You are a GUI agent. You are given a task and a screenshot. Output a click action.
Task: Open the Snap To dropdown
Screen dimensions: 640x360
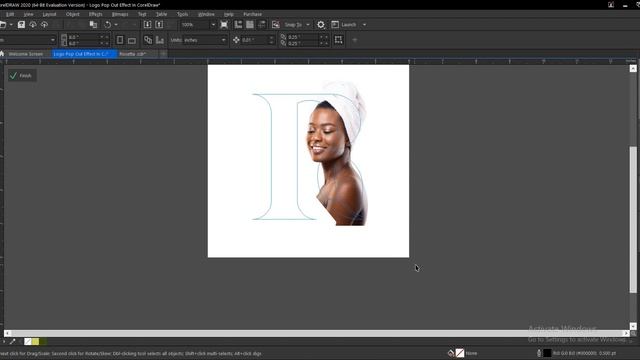[297, 25]
